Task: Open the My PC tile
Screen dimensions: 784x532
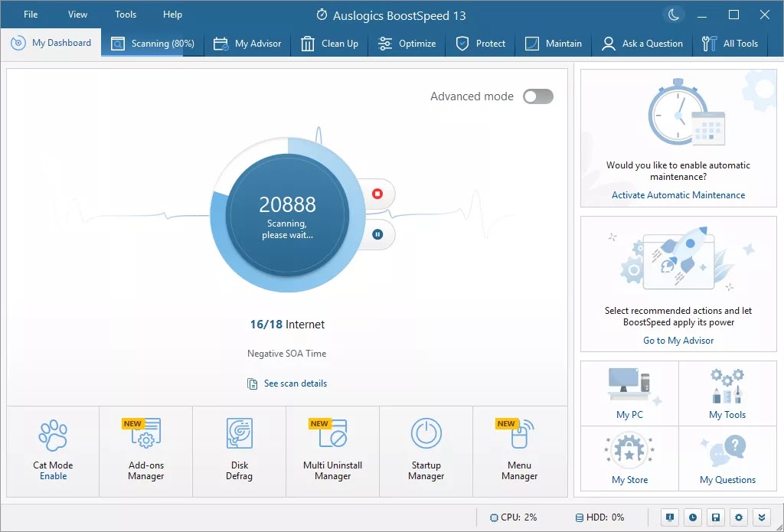Action: point(629,393)
